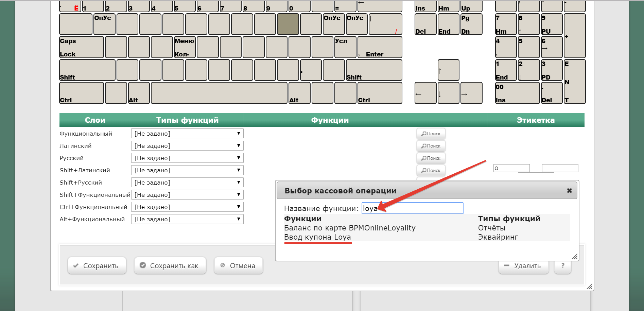
Task: Click the Pg Dn key
Action: pyautogui.click(x=471, y=24)
